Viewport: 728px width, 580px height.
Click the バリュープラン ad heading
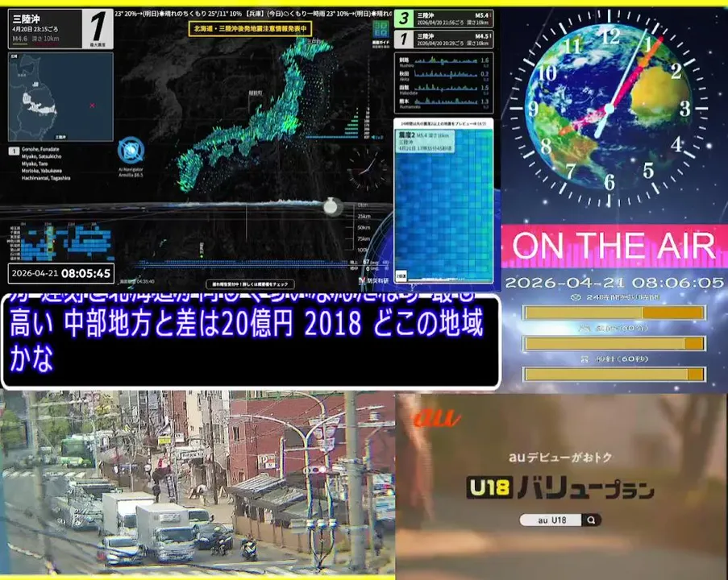[586, 489]
